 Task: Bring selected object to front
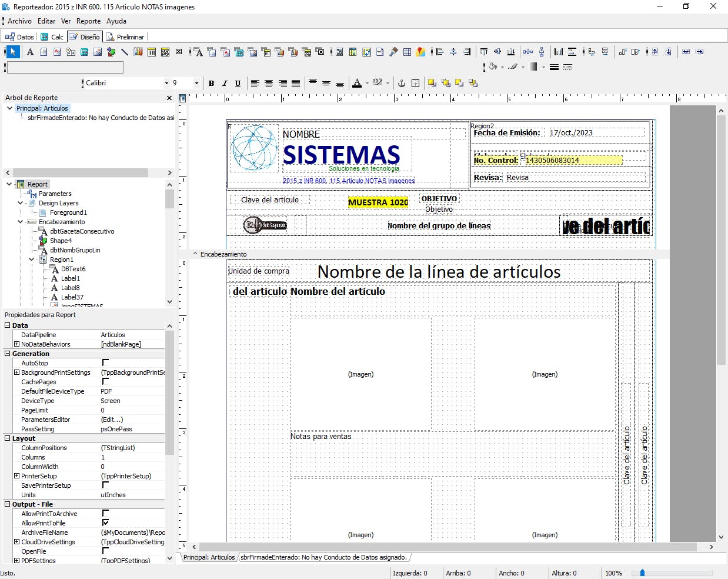(432, 83)
